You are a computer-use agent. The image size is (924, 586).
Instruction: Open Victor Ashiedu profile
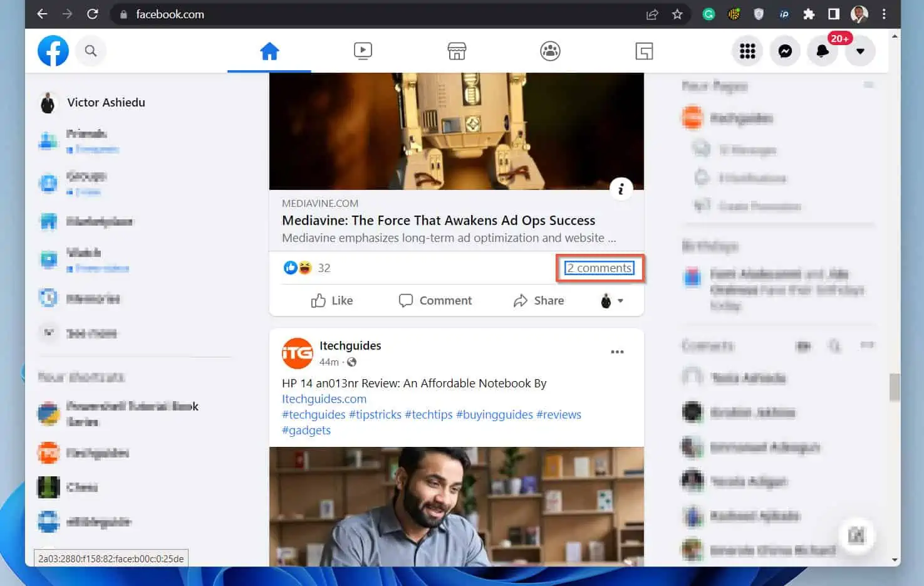[92, 103]
